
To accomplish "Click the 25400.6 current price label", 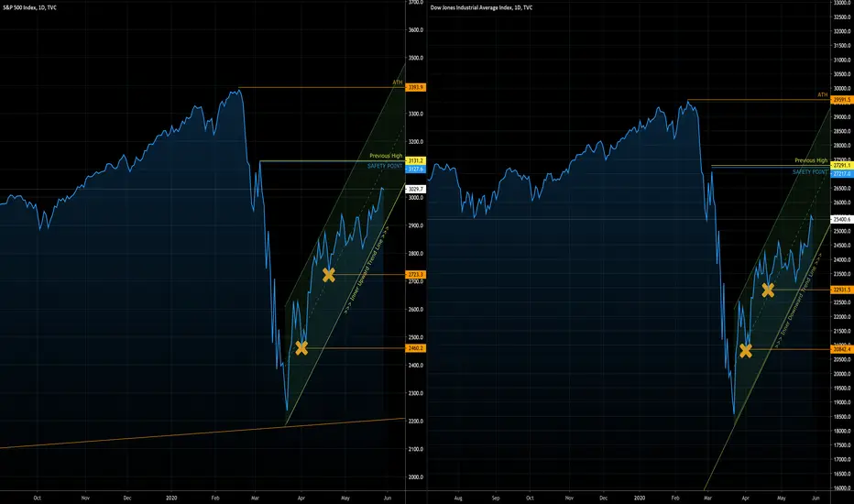I will coord(842,220).
